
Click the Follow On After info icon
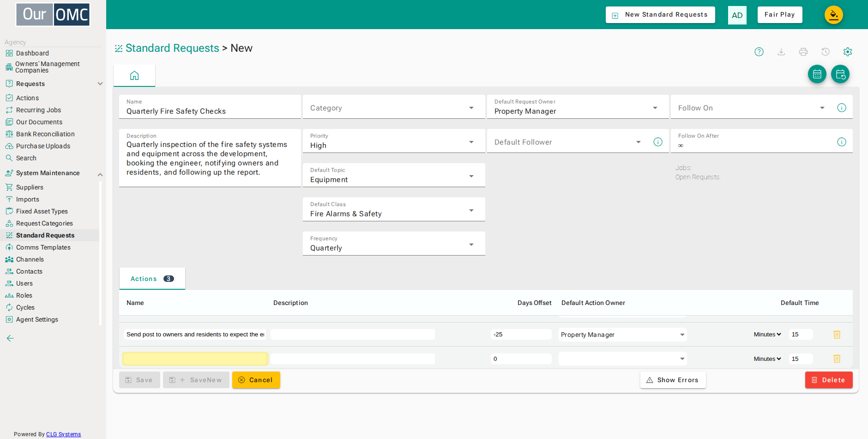(842, 142)
